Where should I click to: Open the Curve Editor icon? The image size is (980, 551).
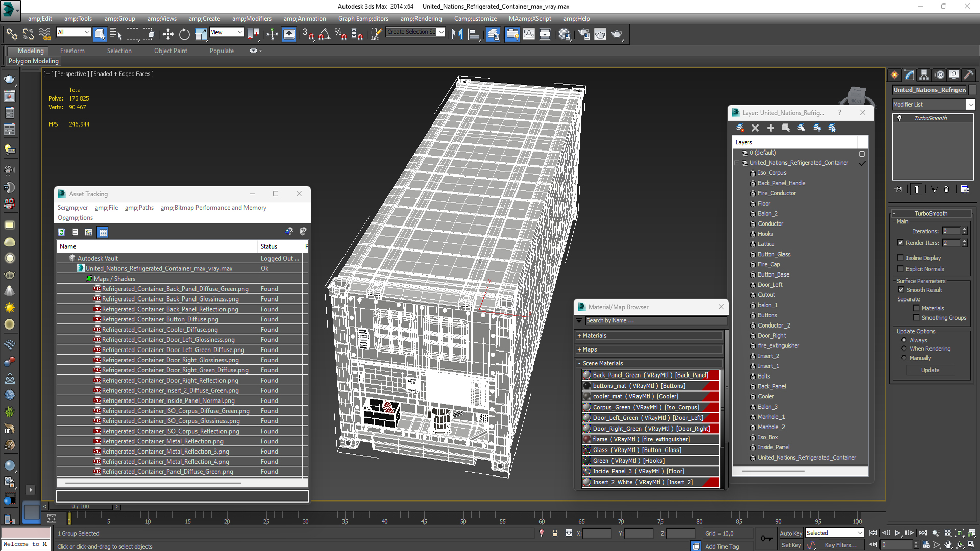pos(529,34)
